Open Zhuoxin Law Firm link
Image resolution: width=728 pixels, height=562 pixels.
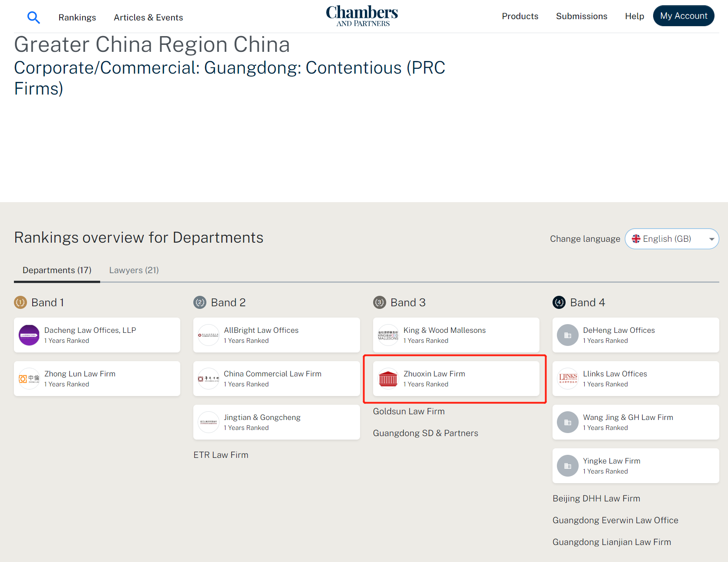(434, 374)
